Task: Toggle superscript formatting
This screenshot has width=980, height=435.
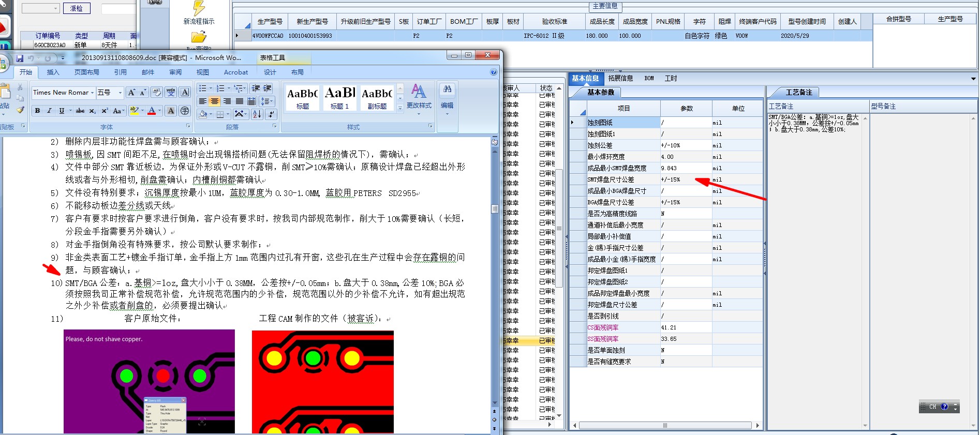Action: (104, 111)
